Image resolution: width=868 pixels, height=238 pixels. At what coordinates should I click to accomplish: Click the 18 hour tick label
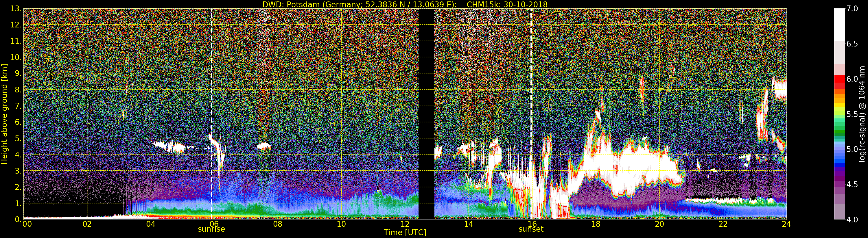pyautogui.click(x=596, y=224)
